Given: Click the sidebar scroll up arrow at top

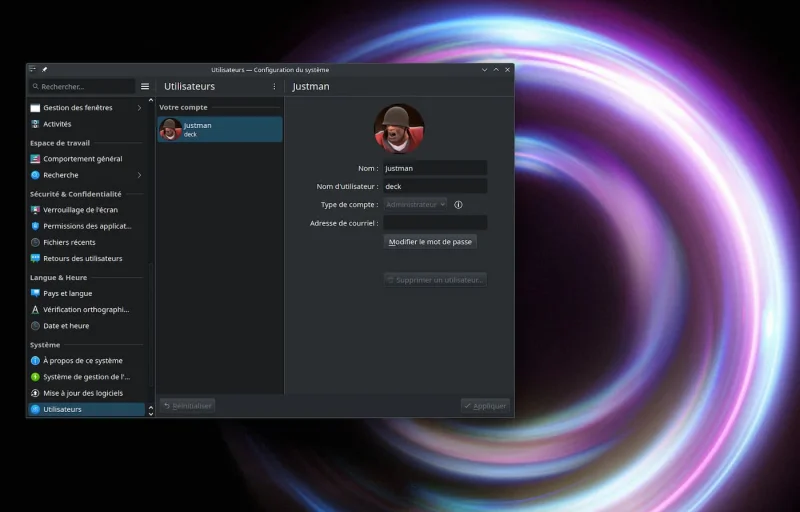Looking at the screenshot, I should pos(151,100).
